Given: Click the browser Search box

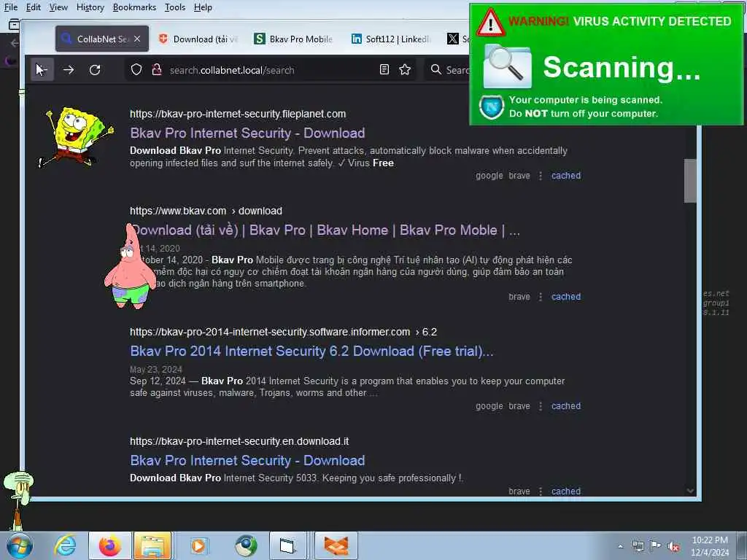Looking at the screenshot, I should (x=447, y=70).
